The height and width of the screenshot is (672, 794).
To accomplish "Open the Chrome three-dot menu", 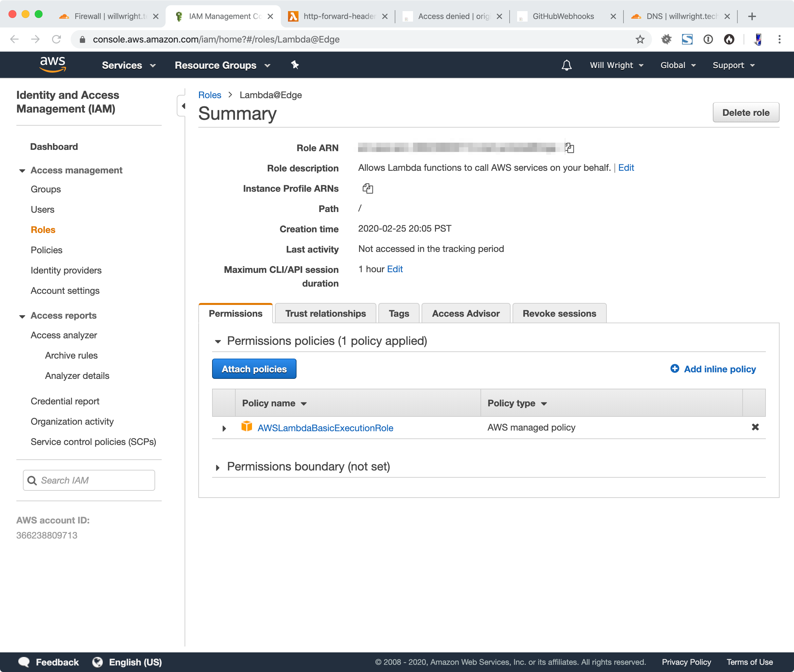I will tap(779, 39).
